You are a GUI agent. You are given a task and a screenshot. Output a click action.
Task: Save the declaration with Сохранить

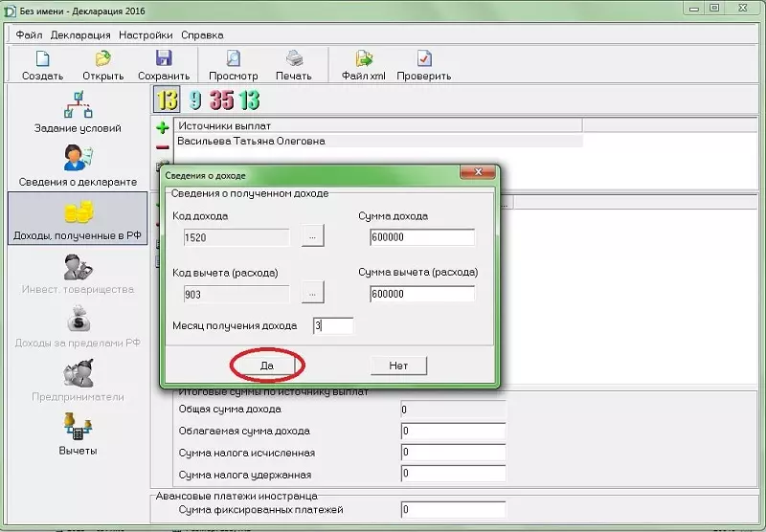coord(164,65)
